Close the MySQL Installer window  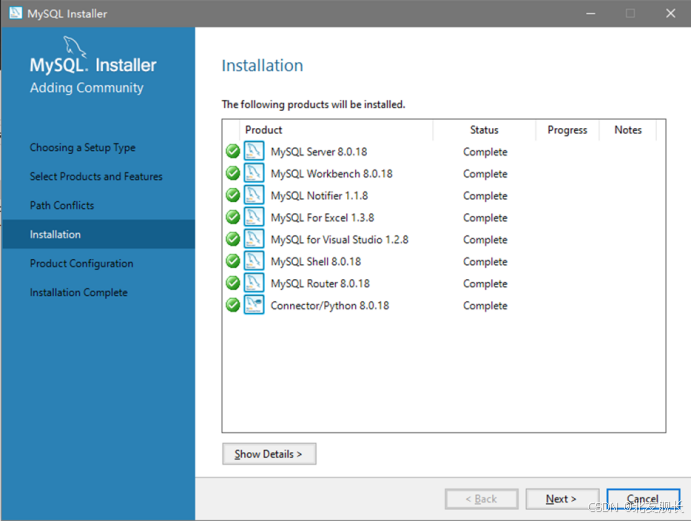[670, 14]
